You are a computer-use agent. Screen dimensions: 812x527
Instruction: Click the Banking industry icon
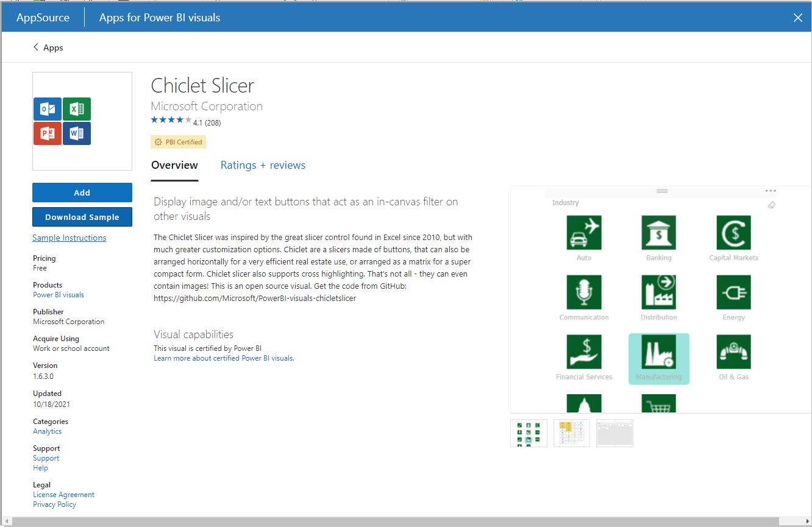click(x=658, y=232)
